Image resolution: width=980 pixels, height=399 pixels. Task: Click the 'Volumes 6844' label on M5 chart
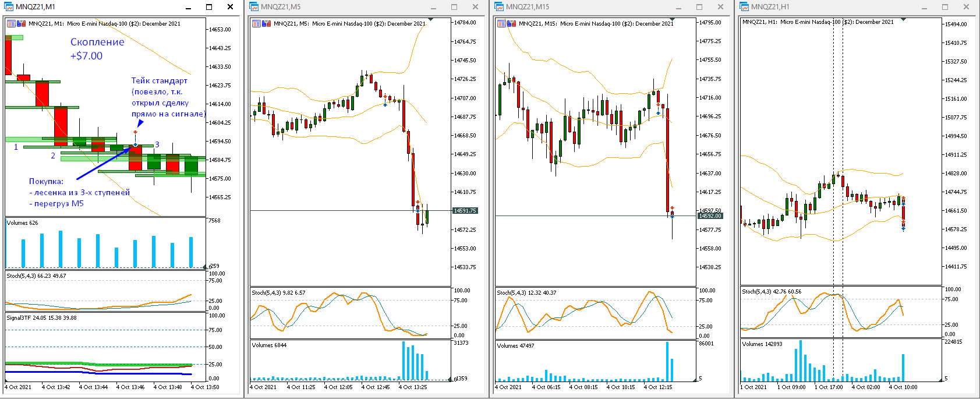point(269,345)
